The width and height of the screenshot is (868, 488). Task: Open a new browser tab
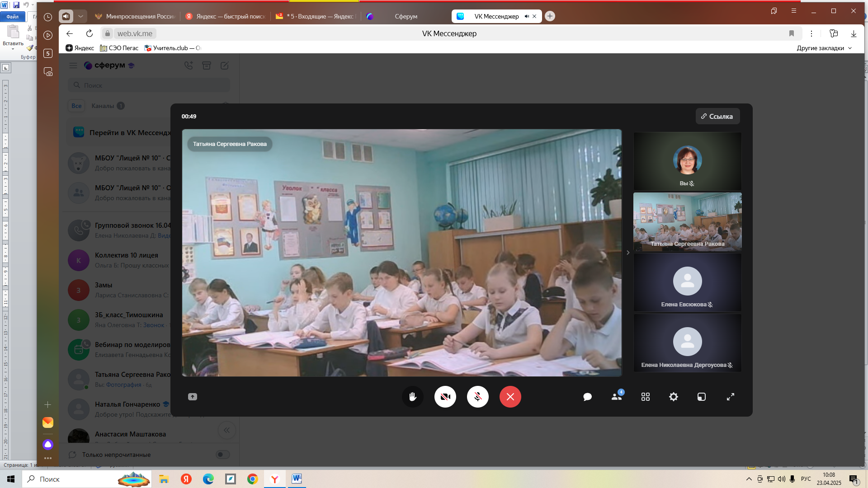coord(550,16)
